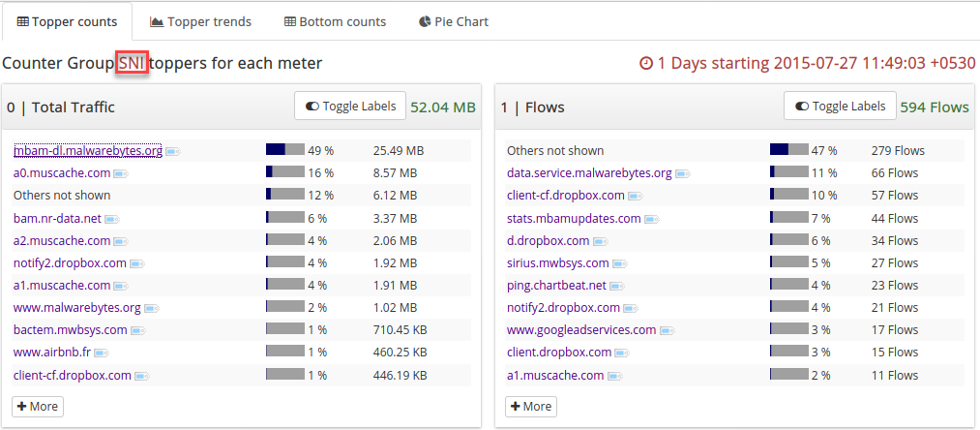Click the tag icon next to bam.nr-data.net
Image resolution: width=980 pixels, height=430 pixels.
[x=112, y=219]
